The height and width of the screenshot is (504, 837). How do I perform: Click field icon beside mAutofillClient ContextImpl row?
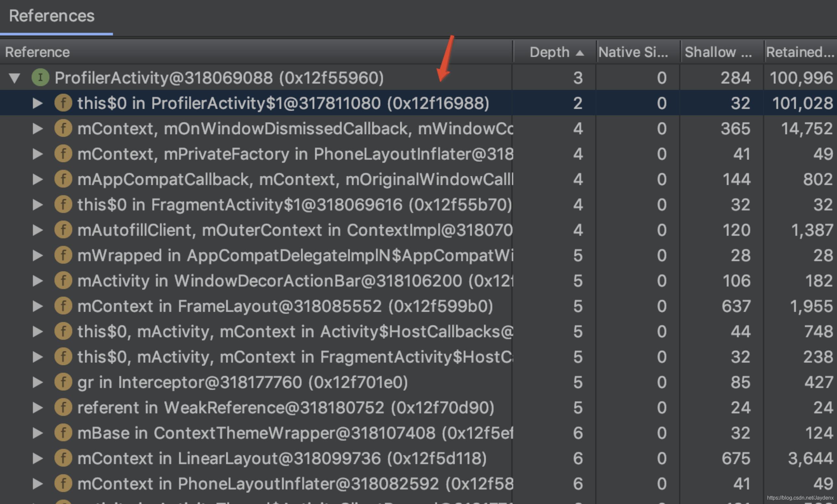click(x=63, y=230)
